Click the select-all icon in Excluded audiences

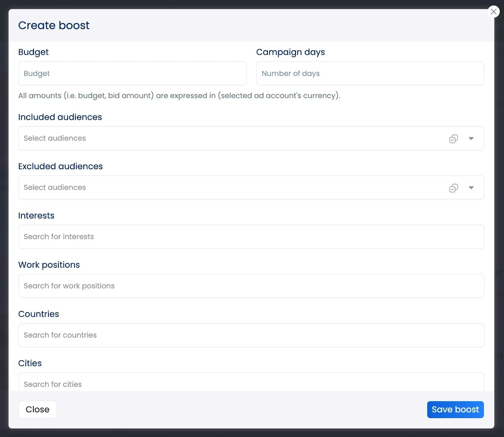pyautogui.click(x=454, y=188)
